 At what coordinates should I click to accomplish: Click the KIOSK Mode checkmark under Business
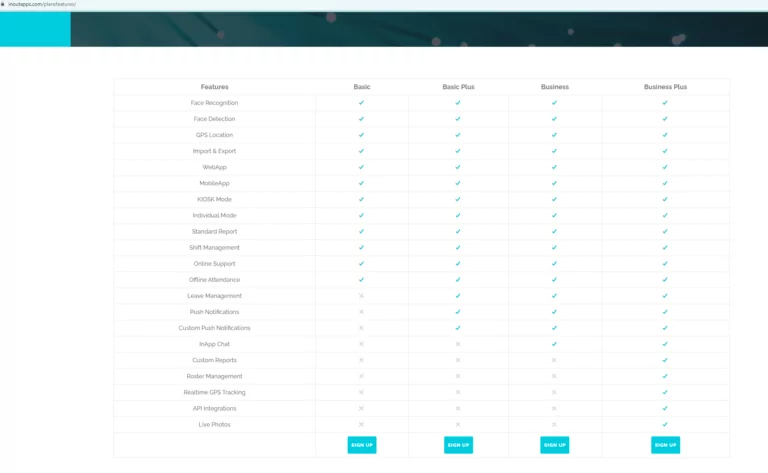(554, 199)
